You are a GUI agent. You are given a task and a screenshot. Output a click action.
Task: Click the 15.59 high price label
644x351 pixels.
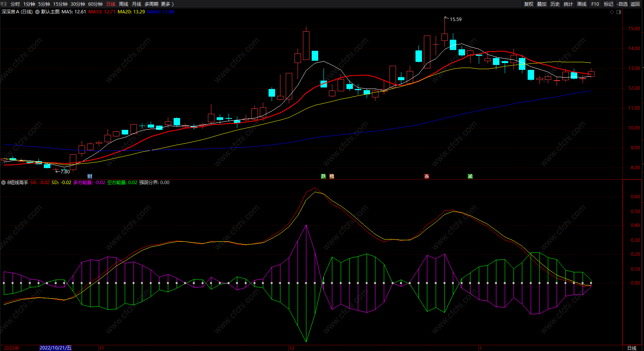(x=456, y=19)
